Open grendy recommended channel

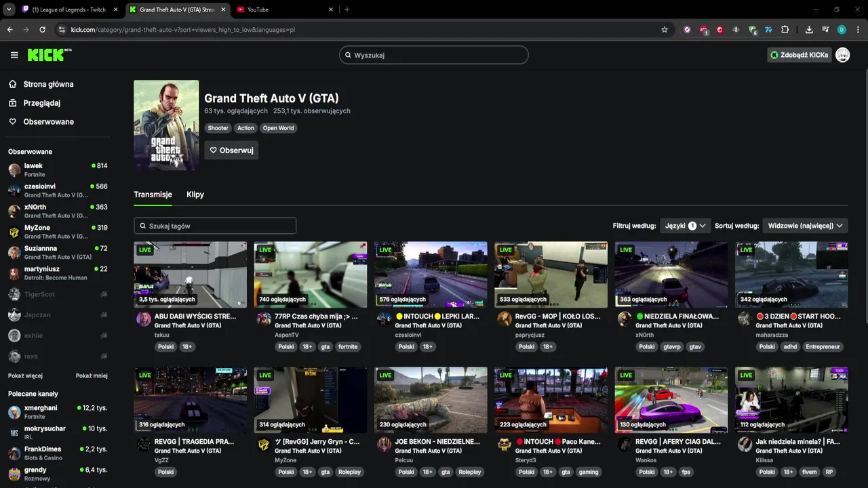(x=58, y=474)
